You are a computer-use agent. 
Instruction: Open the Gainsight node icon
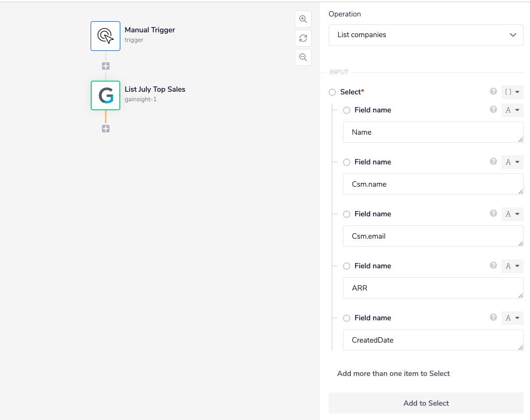[x=105, y=95]
